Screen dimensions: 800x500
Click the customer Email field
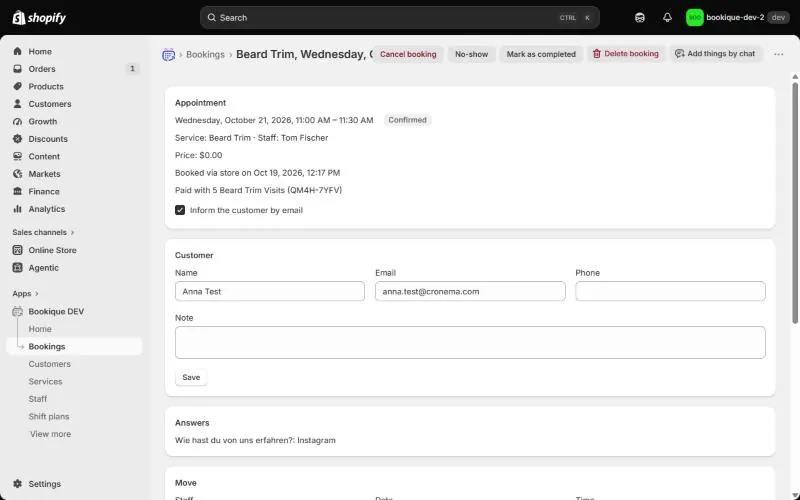coord(470,291)
